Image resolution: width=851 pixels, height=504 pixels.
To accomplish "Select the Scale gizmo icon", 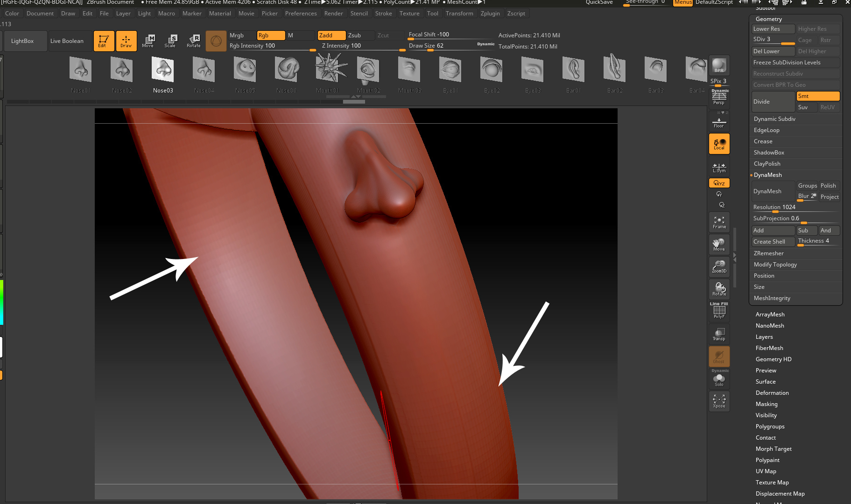I will (x=170, y=41).
